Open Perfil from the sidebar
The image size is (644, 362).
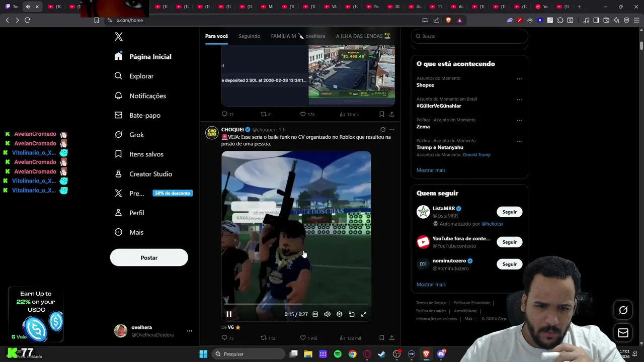[x=129, y=213]
